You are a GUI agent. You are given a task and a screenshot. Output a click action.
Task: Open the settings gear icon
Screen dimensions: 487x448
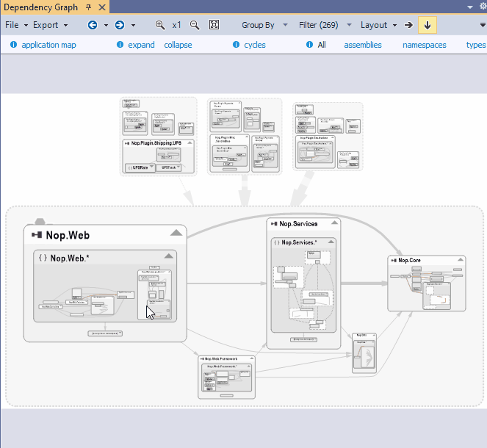[483, 7]
